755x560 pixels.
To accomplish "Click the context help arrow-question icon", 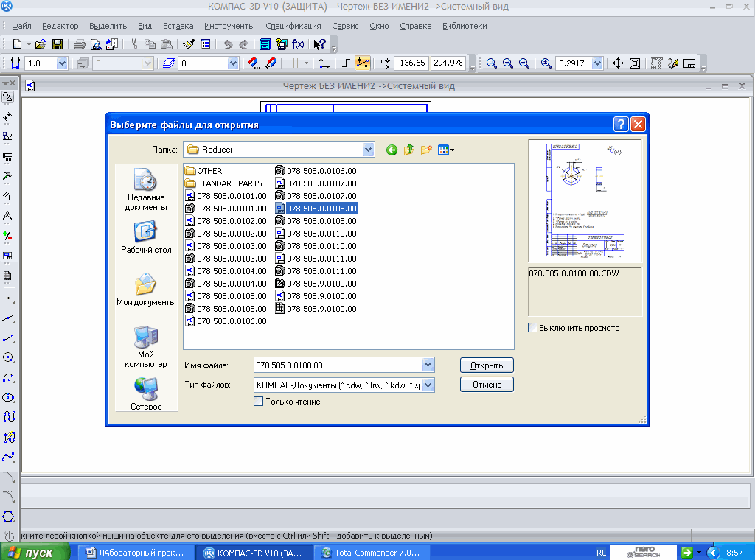I will point(319,44).
